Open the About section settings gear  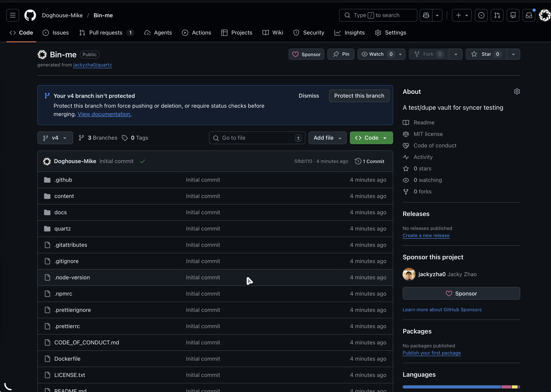(517, 91)
